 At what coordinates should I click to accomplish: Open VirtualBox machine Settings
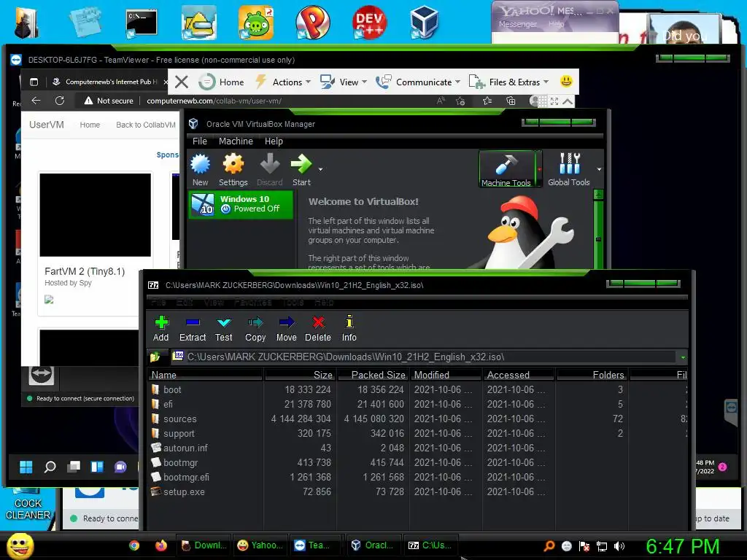point(233,169)
